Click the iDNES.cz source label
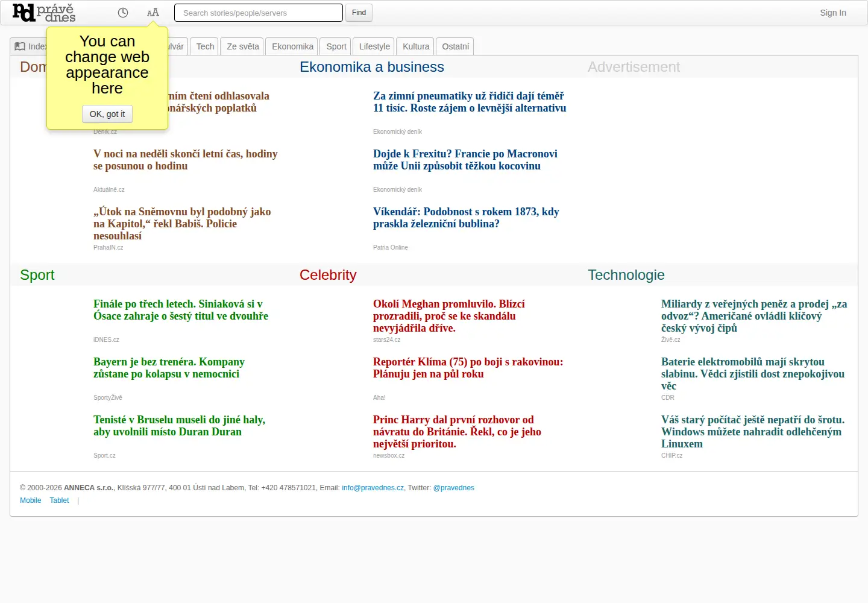Screen dimensions: 868x603 [x=106, y=339]
